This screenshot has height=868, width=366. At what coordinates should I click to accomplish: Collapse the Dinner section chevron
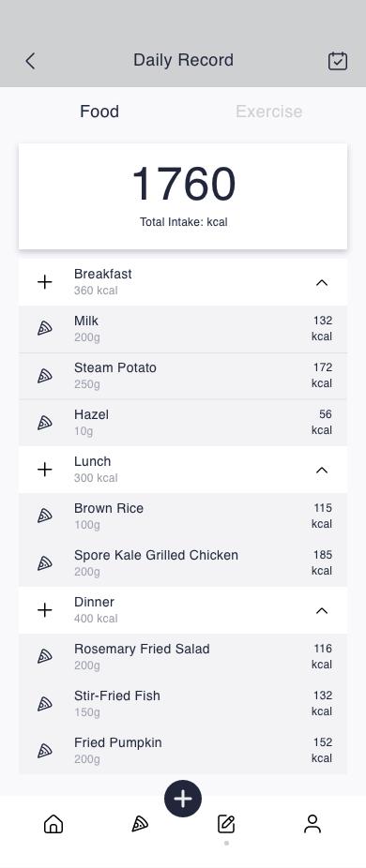pyautogui.click(x=322, y=610)
